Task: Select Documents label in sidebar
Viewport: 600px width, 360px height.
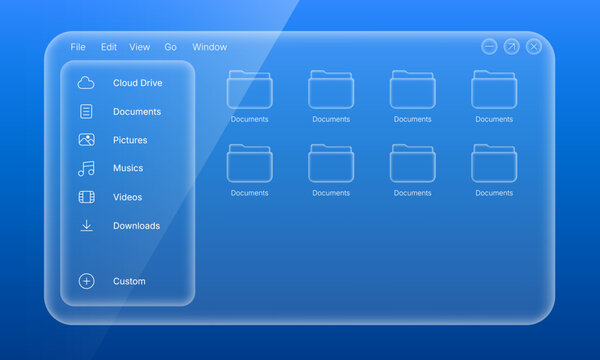Action: pos(137,112)
